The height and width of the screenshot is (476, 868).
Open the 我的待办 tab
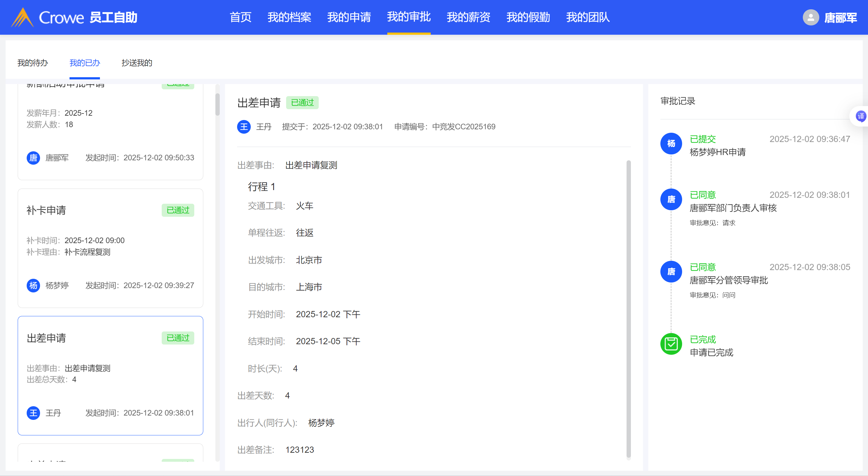(33, 63)
